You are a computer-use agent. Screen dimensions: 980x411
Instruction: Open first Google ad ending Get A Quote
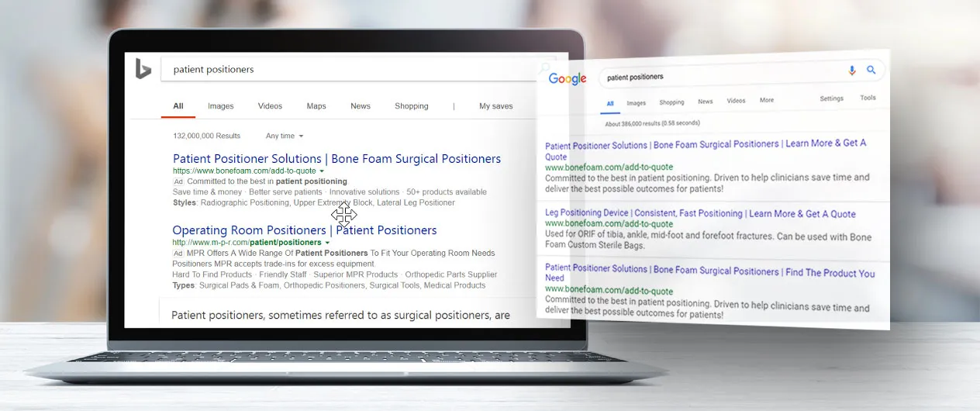point(706,150)
